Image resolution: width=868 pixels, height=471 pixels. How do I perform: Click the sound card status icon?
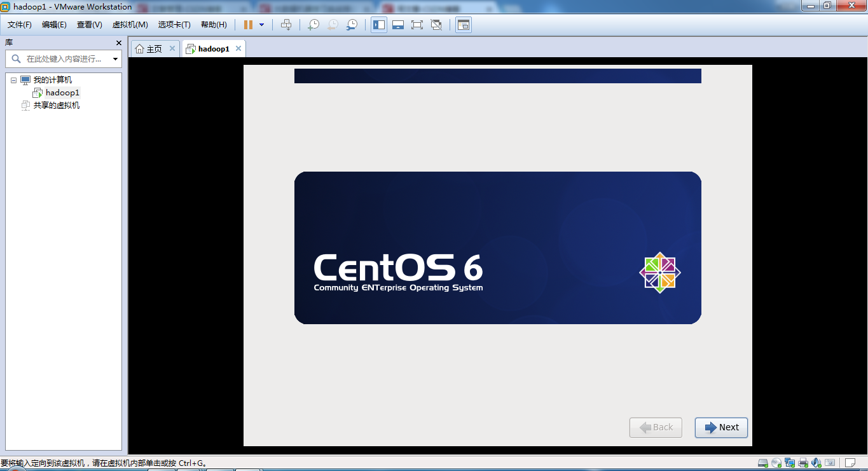816,463
